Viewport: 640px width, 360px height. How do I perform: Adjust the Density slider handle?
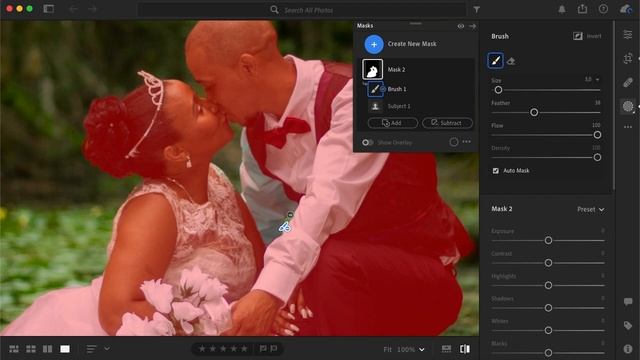(597, 157)
